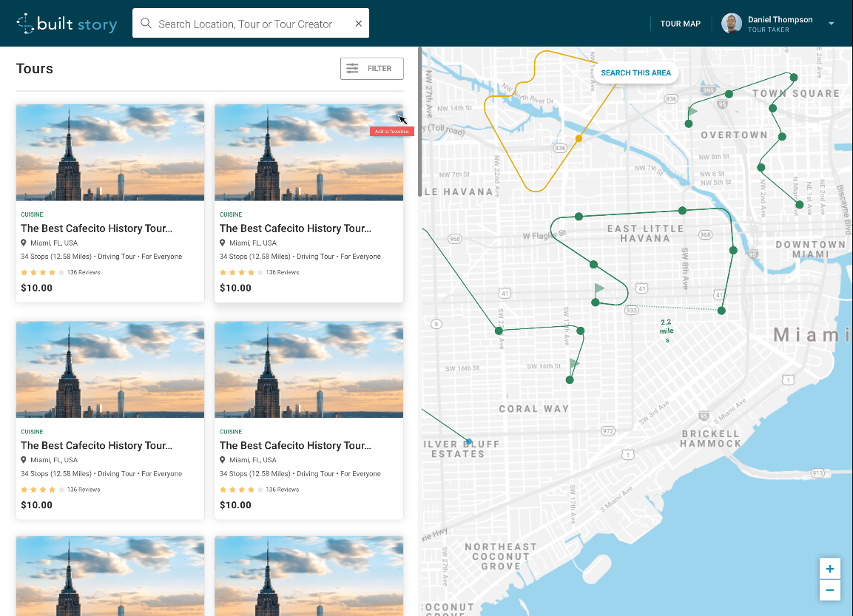Click the $10.00 price on fourth card

(x=235, y=505)
